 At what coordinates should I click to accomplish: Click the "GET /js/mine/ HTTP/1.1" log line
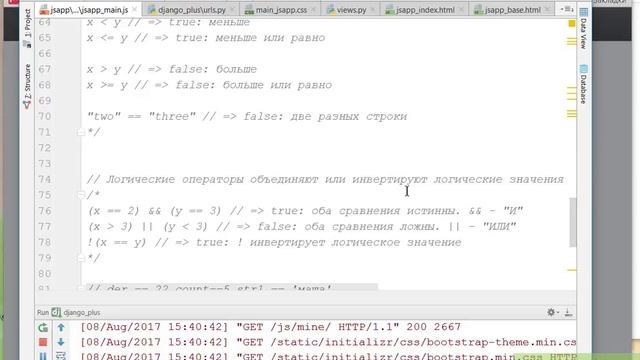click(x=270, y=327)
